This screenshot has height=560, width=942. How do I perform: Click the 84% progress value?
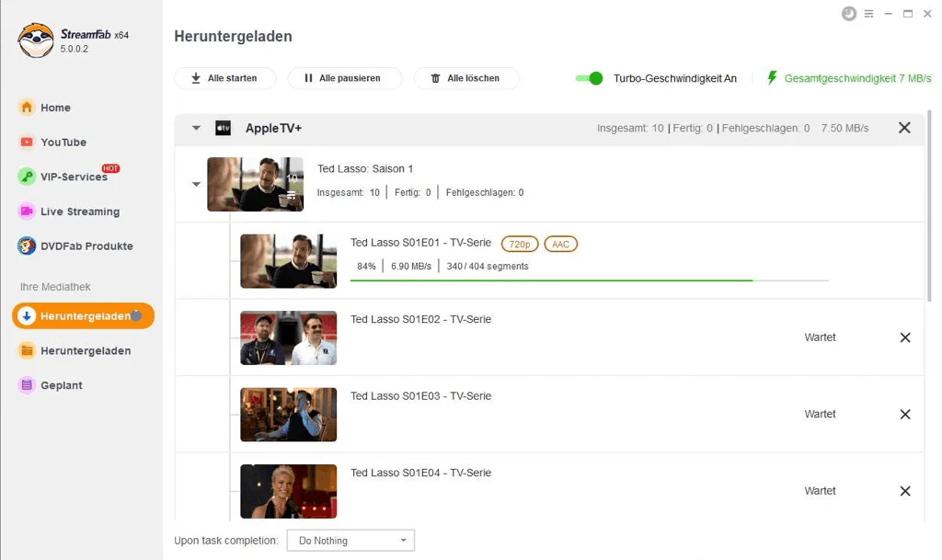pos(366,267)
